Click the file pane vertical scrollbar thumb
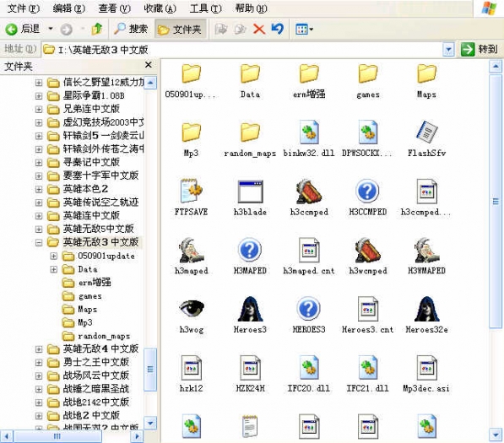Image resolution: width=504 pixels, height=443 pixels. click(x=496, y=202)
